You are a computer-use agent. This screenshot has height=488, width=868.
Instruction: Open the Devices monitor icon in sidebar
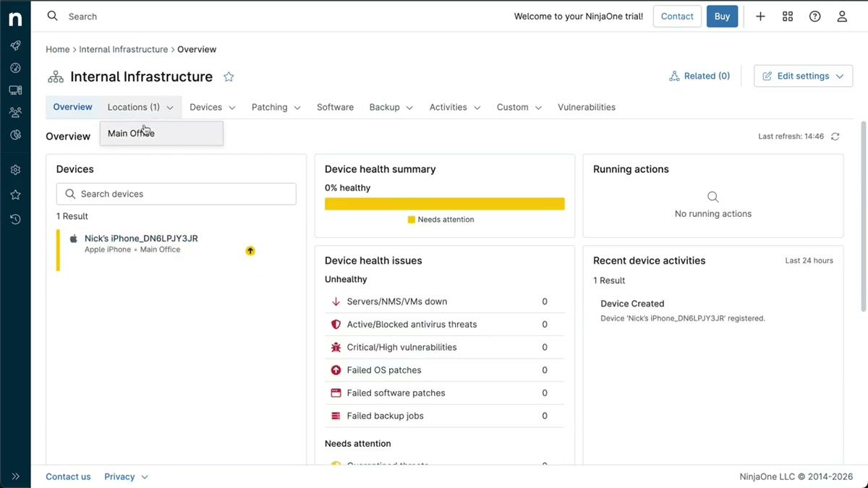click(x=15, y=89)
